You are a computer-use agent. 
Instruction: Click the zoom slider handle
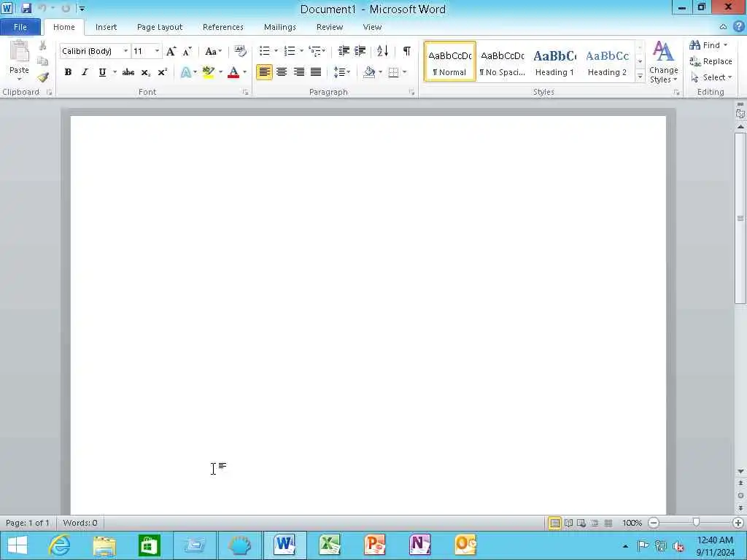pyautogui.click(x=696, y=523)
